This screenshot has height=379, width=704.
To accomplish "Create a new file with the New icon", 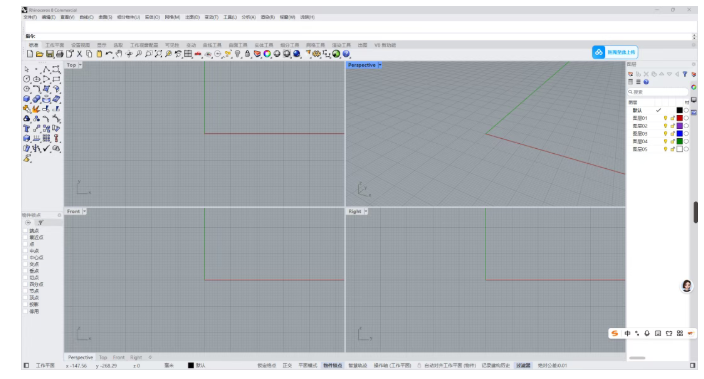I will [x=30, y=54].
